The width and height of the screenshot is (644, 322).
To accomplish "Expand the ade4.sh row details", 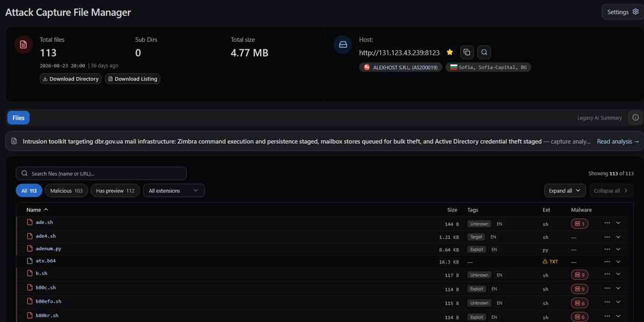I will click(618, 237).
